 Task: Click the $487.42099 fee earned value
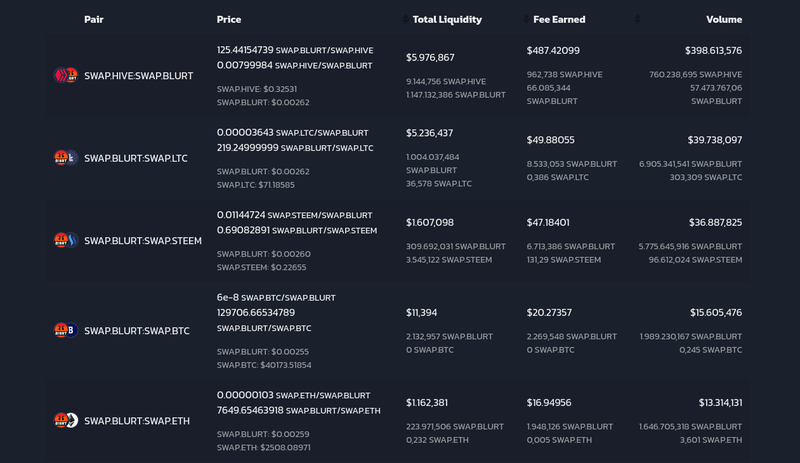coord(553,50)
